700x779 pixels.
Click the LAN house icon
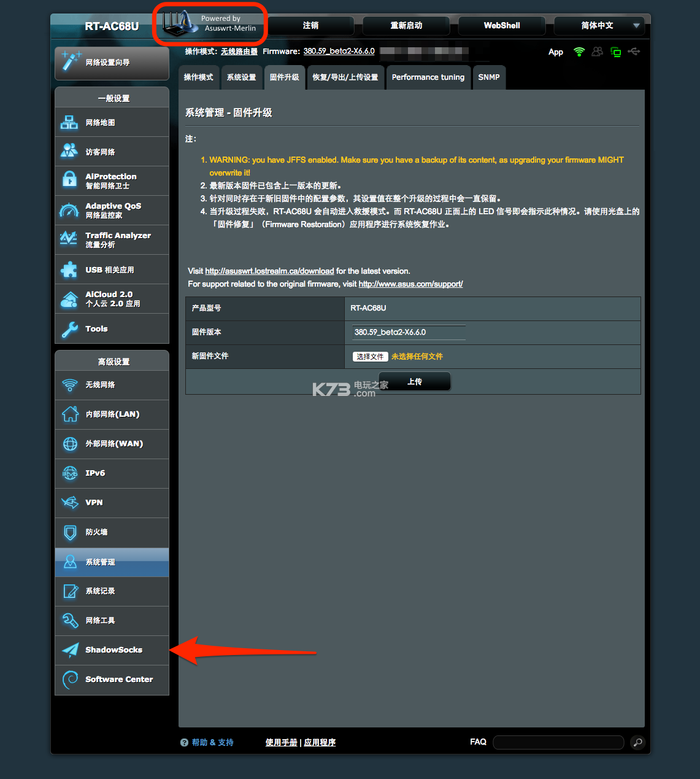click(70, 414)
